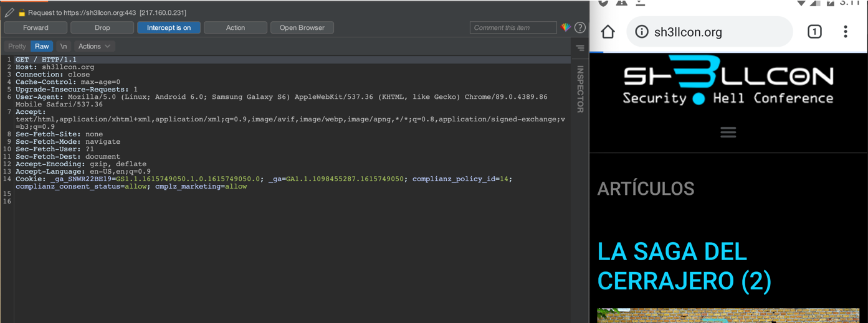Click the Sec-Fetch-Dest: document line
Viewport: 868px width, 323px height.
68,157
